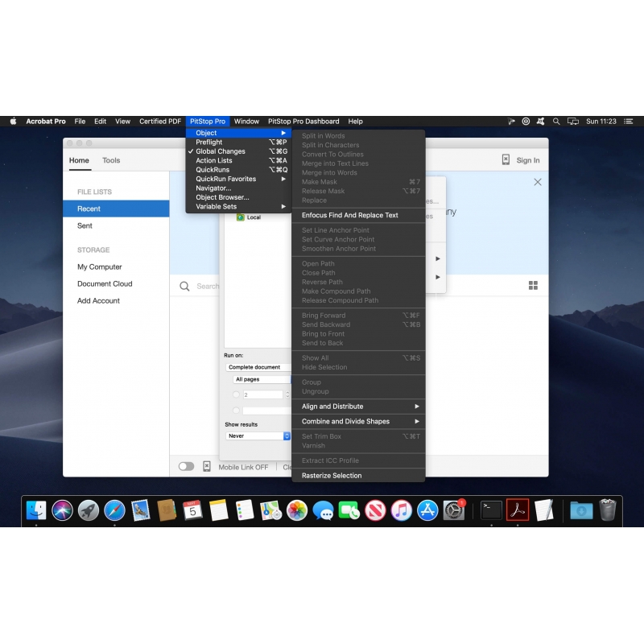Choose QuickRuns from PitStop Pro menu
The height and width of the screenshot is (644, 644).
pyautogui.click(x=238, y=170)
